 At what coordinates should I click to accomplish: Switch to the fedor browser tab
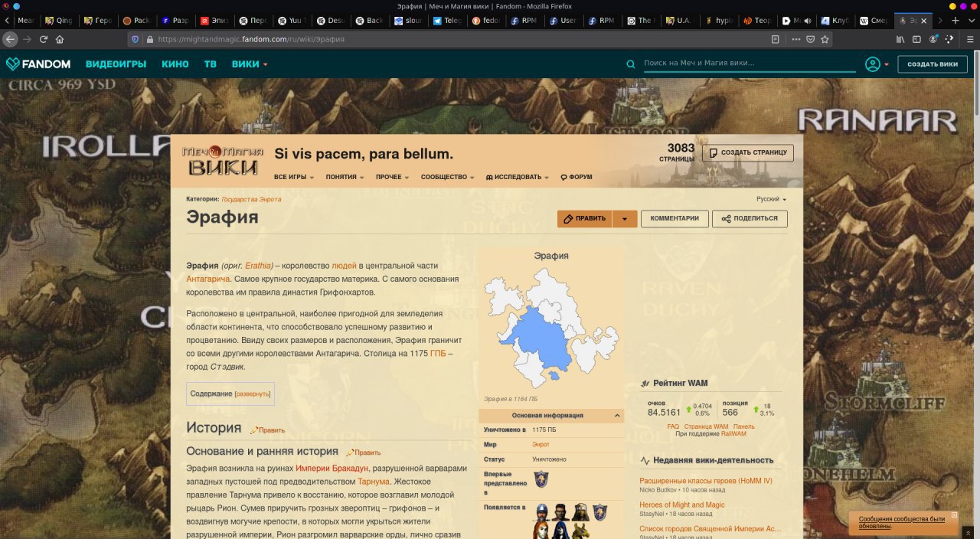pos(486,21)
